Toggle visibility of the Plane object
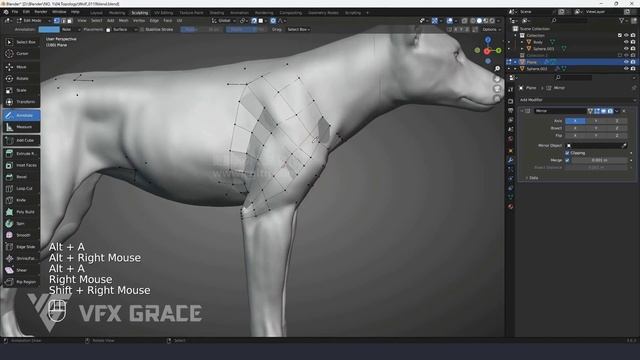This screenshot has width=640, height=360. tap(626, 62)
